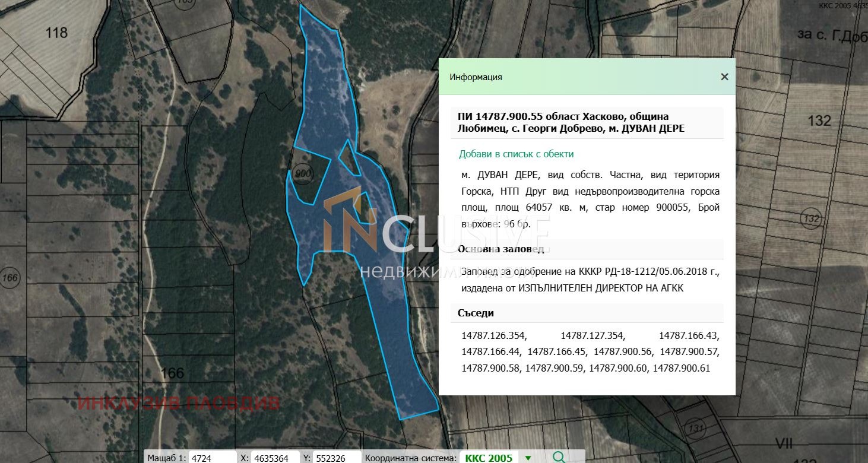The height and width of the screenshot is (463, 868).
Task: Close the Информация panel
Action: (724, 77)
